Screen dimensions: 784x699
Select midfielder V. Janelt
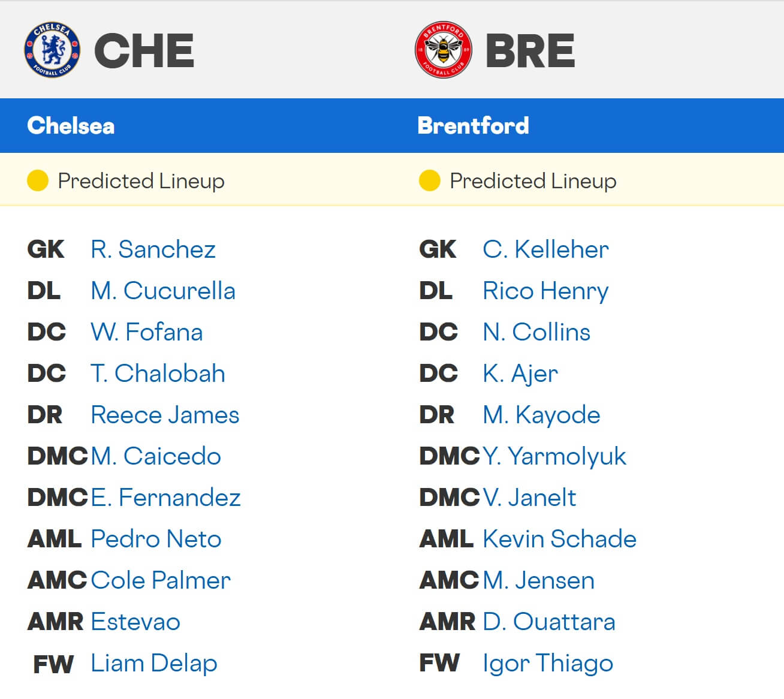529,498
